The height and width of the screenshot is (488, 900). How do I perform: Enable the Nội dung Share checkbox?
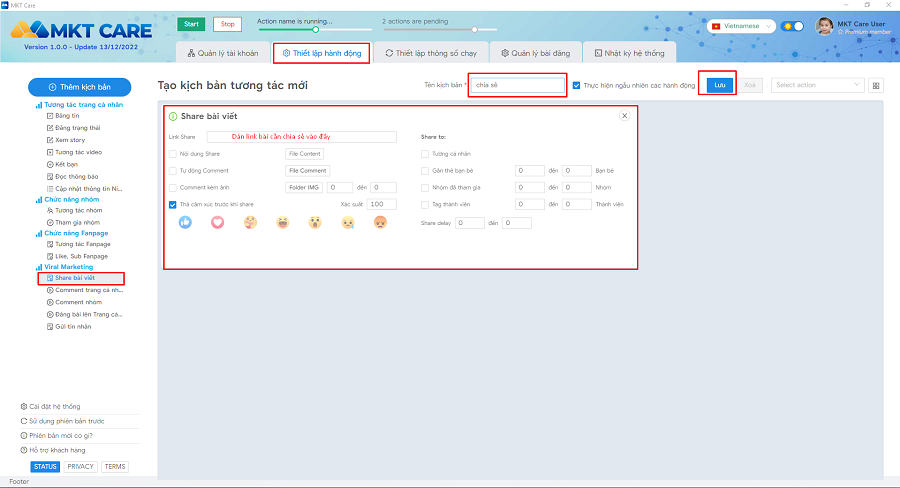point(173,154)
